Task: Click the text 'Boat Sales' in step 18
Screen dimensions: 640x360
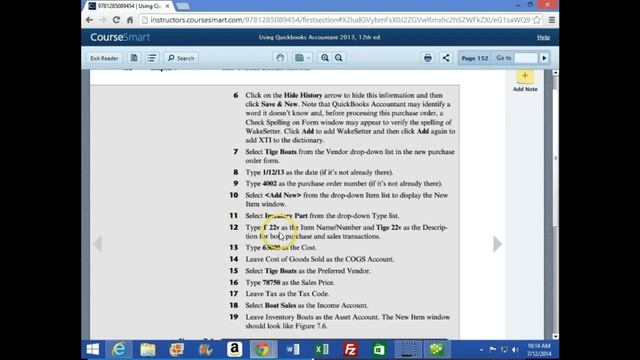Action: tap(280, 305)
